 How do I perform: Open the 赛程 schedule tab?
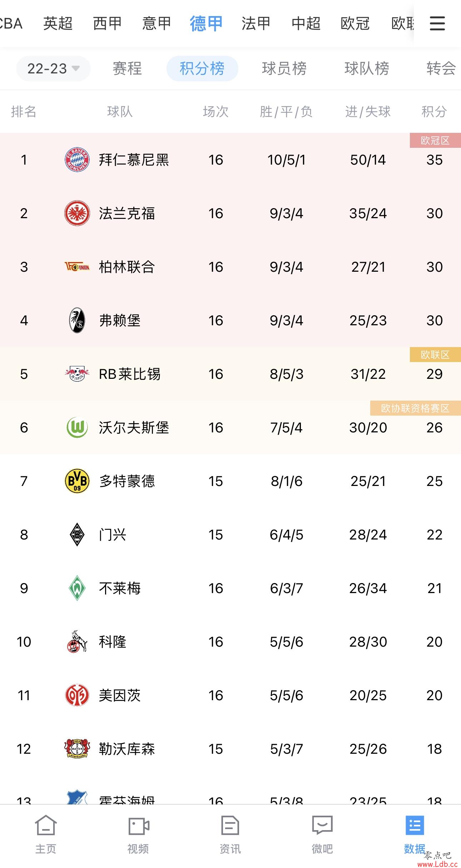point(127,68)
